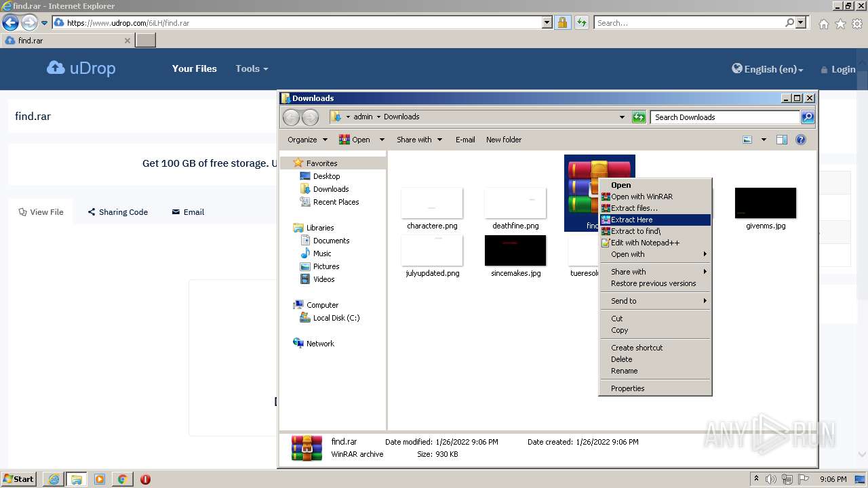Click the Start button
Image resolution: width=868 pixels, height=488 pixels.
click(18, 479)
